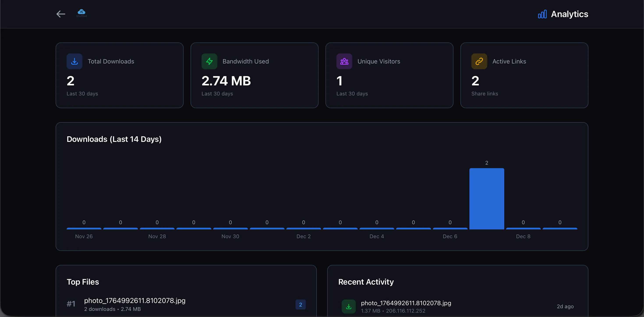
Task: Select the Nov 26 zero bar in chart
Action: click(x=84, y=228)
